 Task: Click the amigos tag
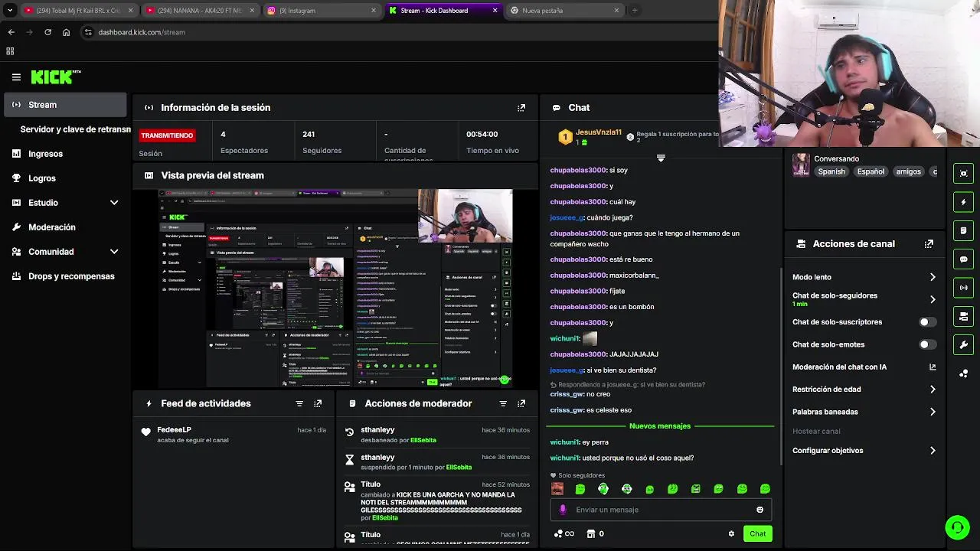pos(909,172)
